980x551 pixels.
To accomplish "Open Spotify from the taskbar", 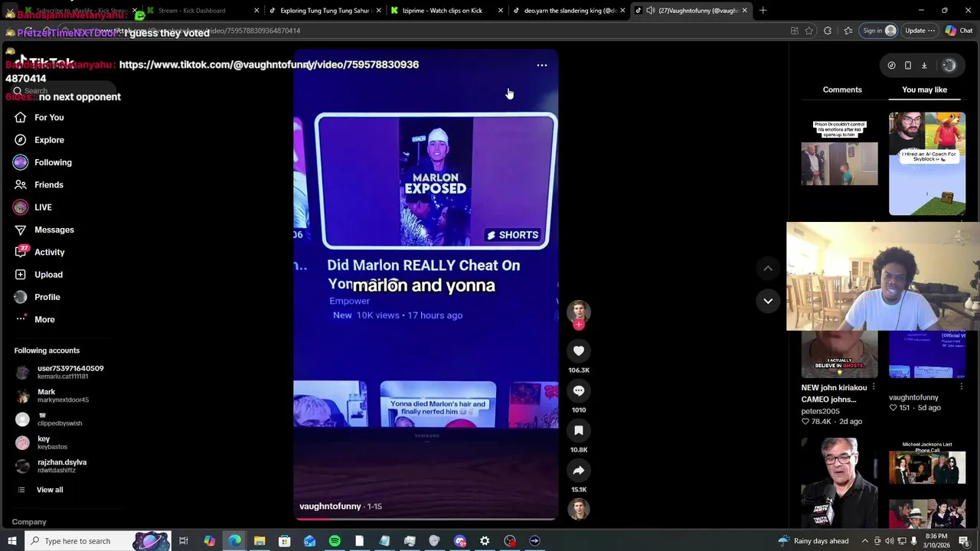I will tap(335, 541).
